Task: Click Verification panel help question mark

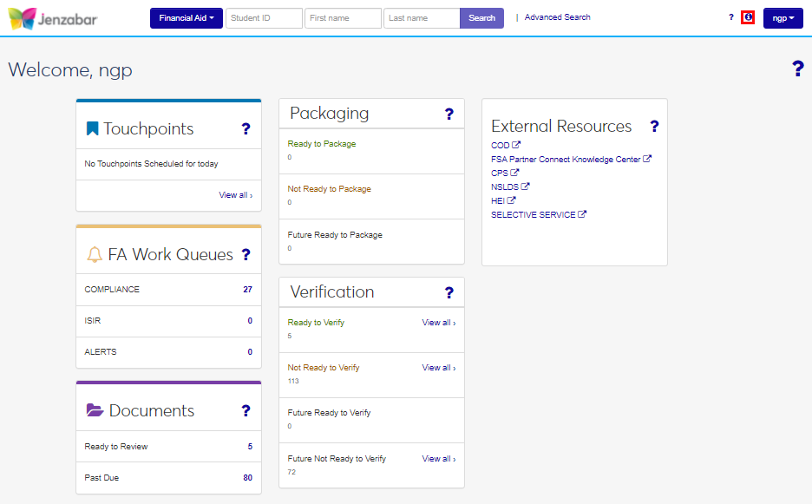Action: point(449,293)
